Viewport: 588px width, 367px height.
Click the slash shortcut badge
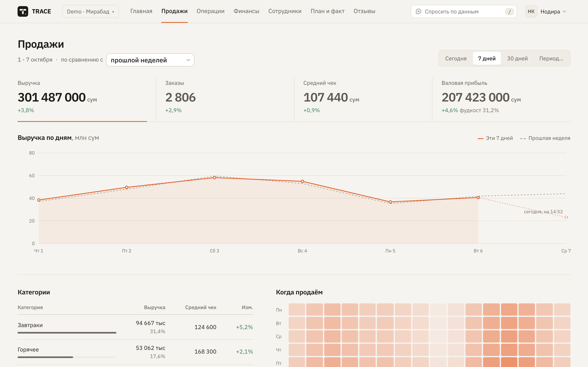click(x=509, y=11)
